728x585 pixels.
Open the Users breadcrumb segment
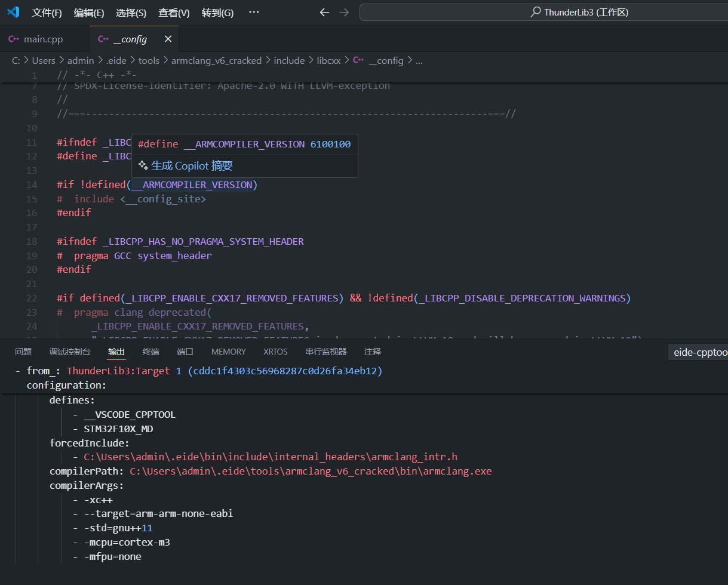(44, 60)
